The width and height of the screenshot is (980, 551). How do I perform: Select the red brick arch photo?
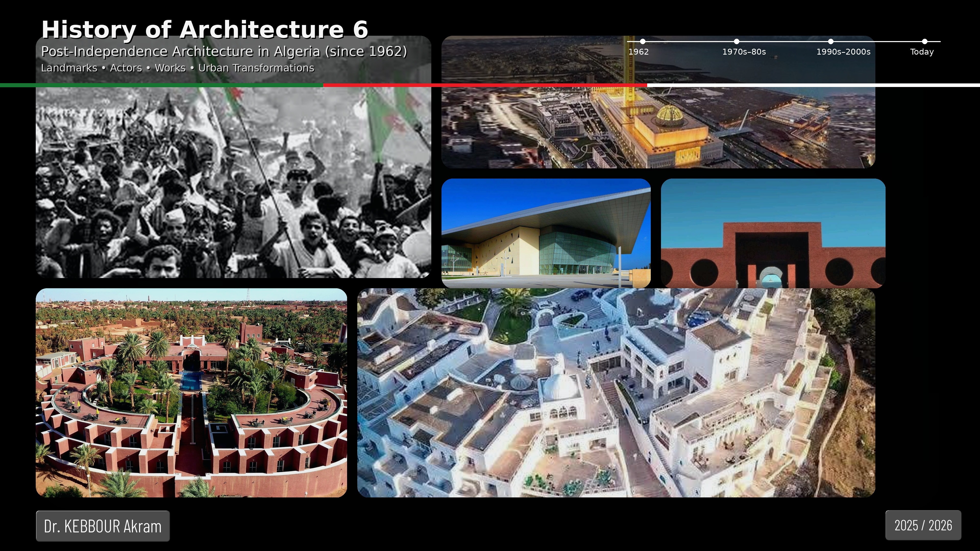click(x=773, y=233)
